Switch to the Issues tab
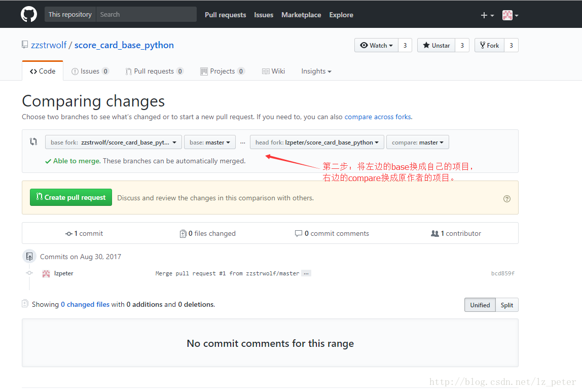582x392 pixels. click(x=90, y=72)
